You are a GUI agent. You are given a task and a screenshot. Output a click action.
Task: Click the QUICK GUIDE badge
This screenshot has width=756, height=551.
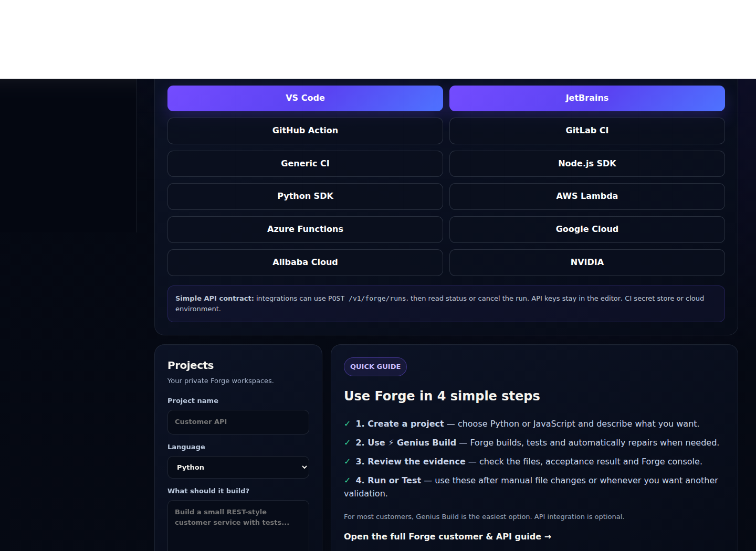(x=375, y=367)
